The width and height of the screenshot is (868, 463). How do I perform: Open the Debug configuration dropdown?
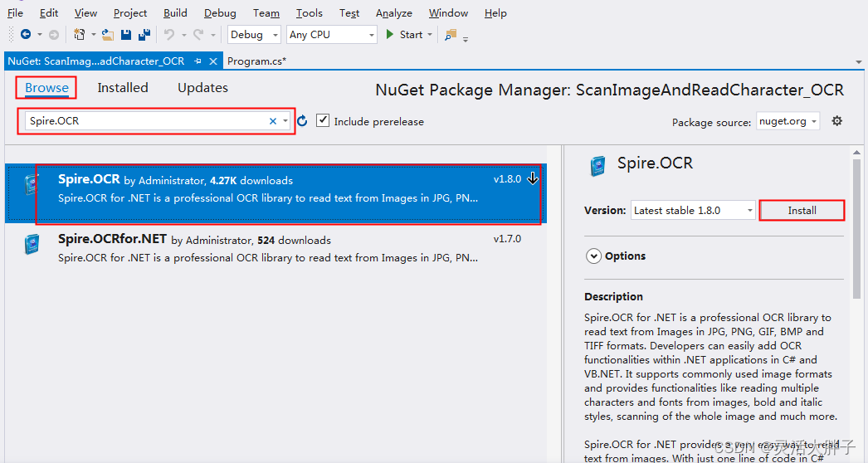276,35
